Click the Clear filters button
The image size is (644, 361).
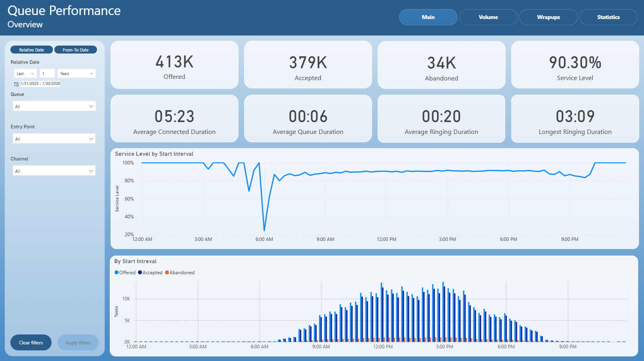pyautogui.click(x=31, y=342)
